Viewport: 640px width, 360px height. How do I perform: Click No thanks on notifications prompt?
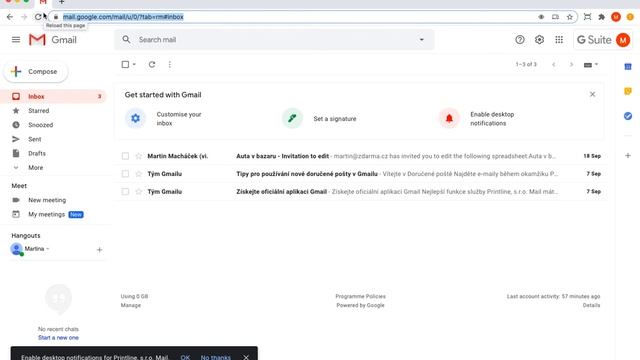[216, 357]
